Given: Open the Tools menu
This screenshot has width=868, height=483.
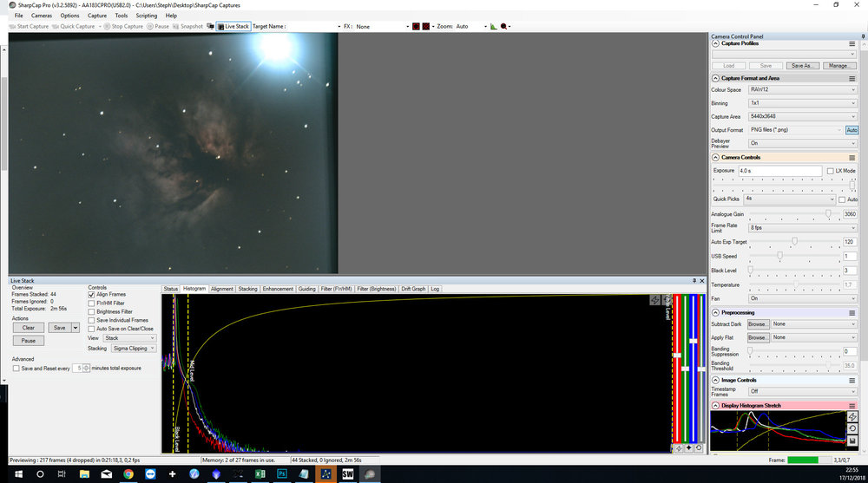Looking at the screenshot, I should pyautogui.click(x=122, y=16).
